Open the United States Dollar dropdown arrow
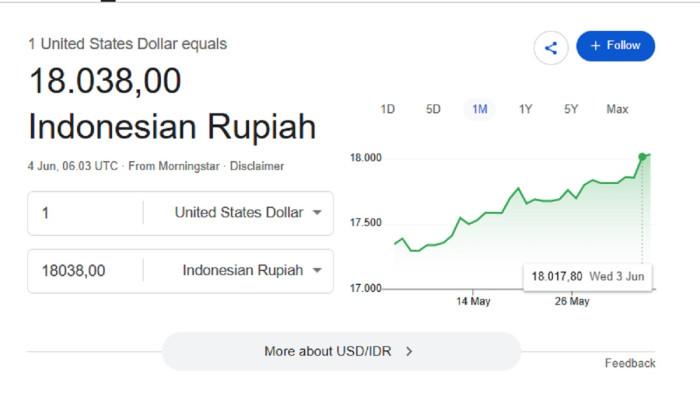The height and width of the screenshot is (393, 700). [x=317, y=213]
